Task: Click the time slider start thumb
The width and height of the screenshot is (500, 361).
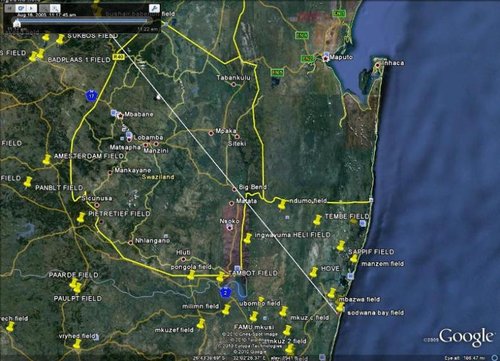Action: 17,23
